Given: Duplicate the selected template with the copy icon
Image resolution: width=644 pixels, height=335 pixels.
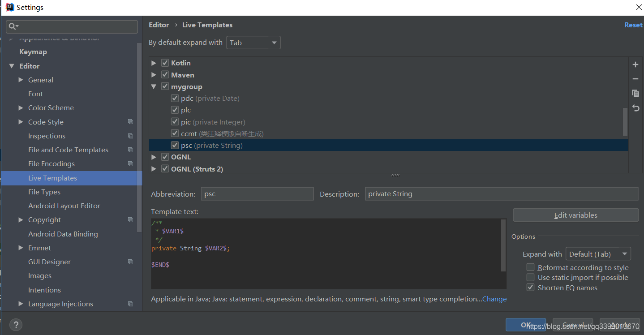Looking at the screenshot, I should click(x=635, y=93).
